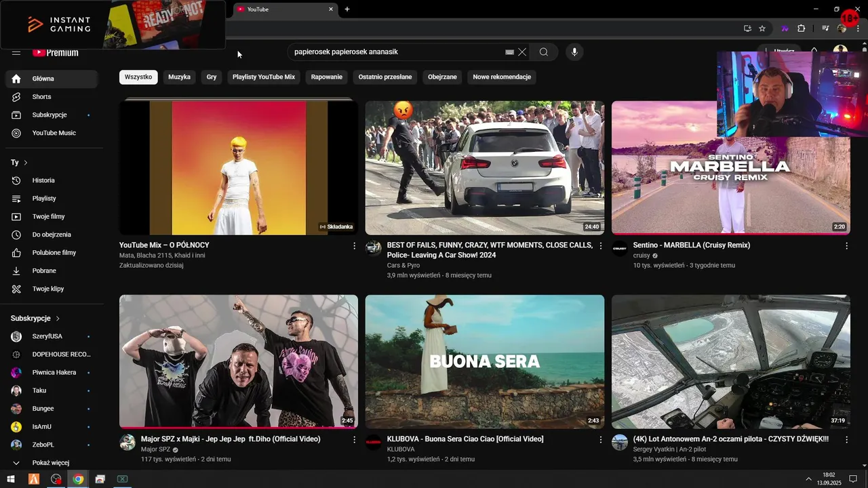Expand Pokaż więcej subscriptions list
This screenshot has width=868, height=488.
tap(52, 463)
